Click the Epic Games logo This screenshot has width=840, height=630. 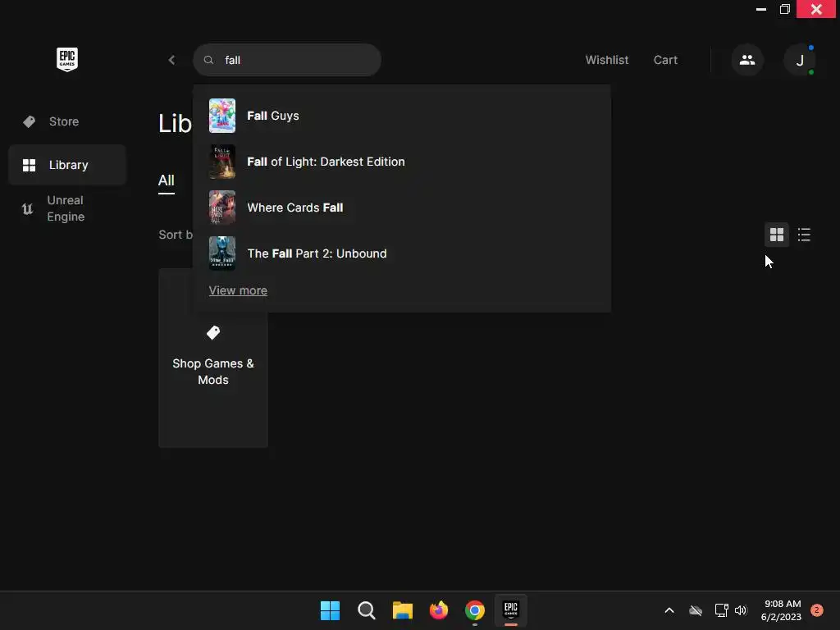(67, 59)
